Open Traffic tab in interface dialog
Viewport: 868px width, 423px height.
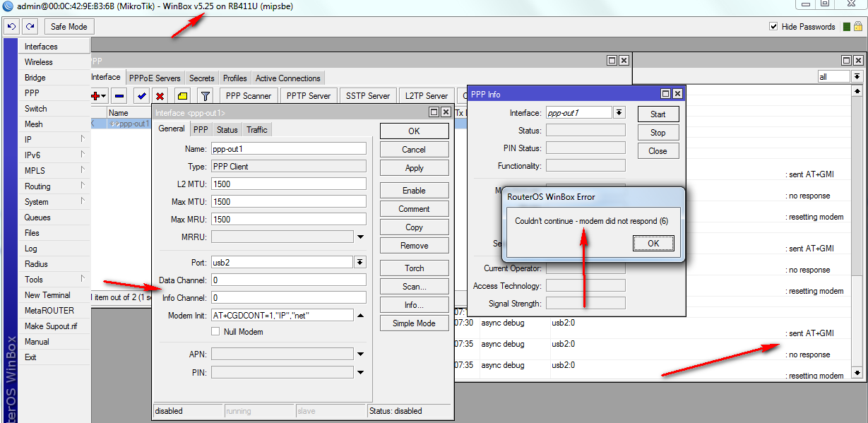[x=257, y=130]
